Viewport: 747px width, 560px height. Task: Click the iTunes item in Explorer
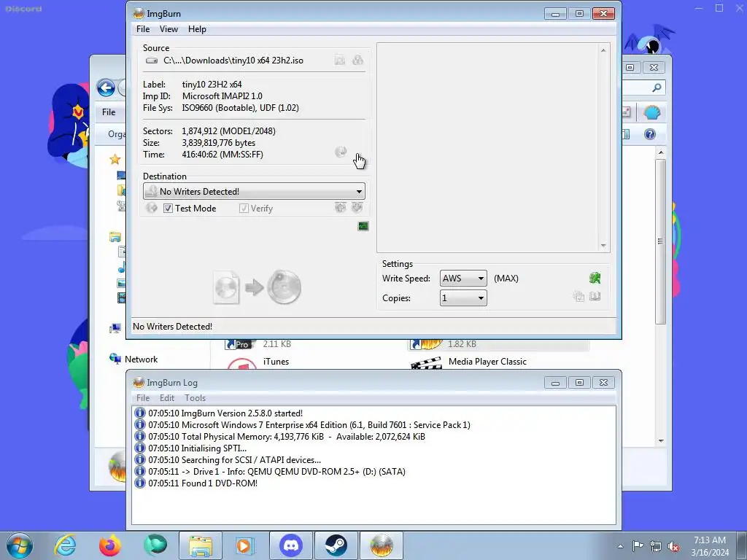pos(276,362)
